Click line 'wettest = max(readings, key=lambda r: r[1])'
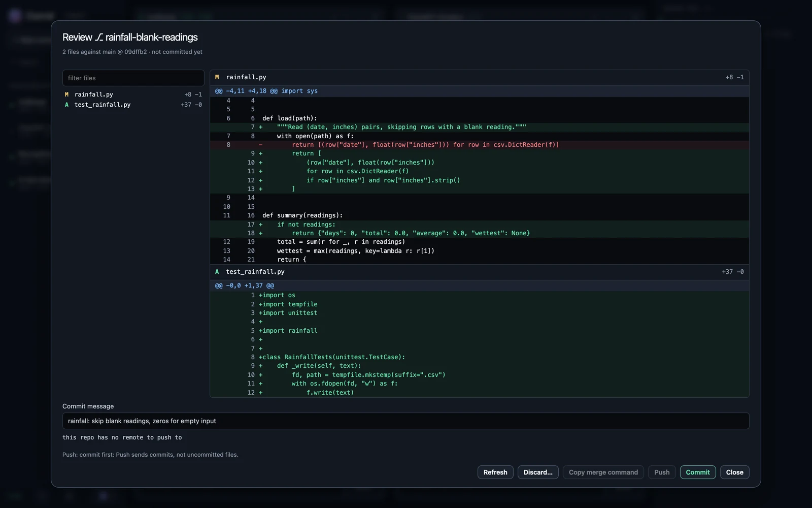This screenshot has width=812, height=508. (480, 251)
